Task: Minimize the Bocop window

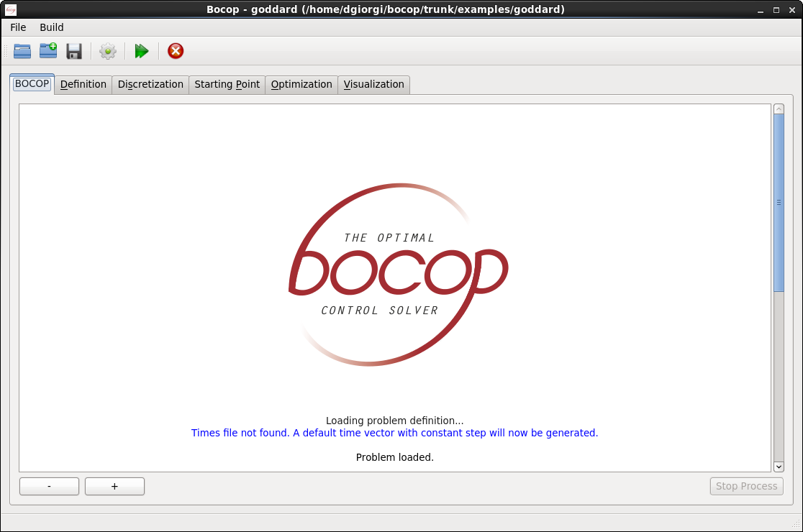Action: (x=761, y=10)
